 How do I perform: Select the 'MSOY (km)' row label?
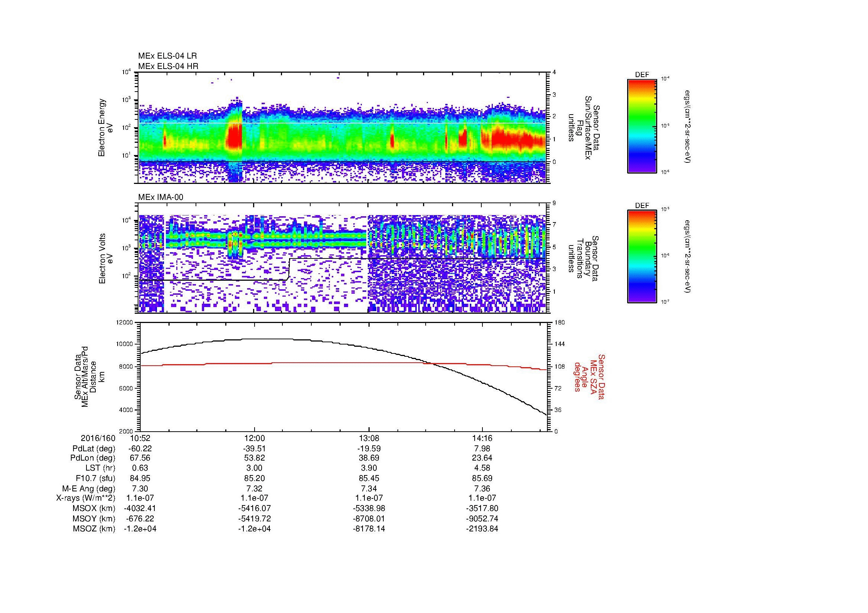coord(94,518)
